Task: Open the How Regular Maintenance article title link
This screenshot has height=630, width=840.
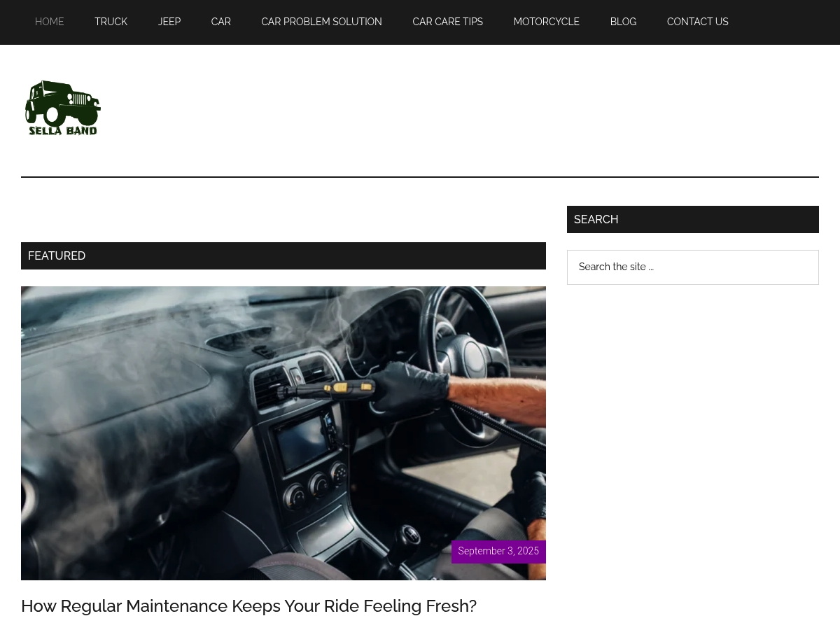Action: [x=248, y=606]
